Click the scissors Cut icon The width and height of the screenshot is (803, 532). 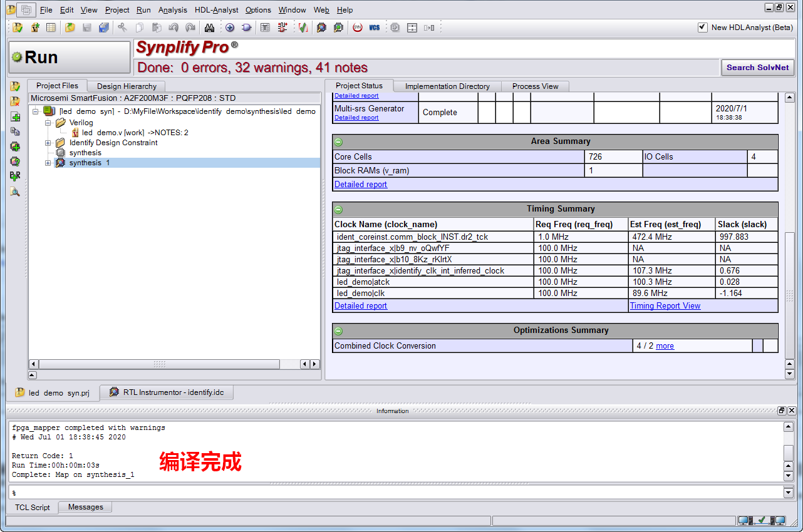(x=122, y=28)
